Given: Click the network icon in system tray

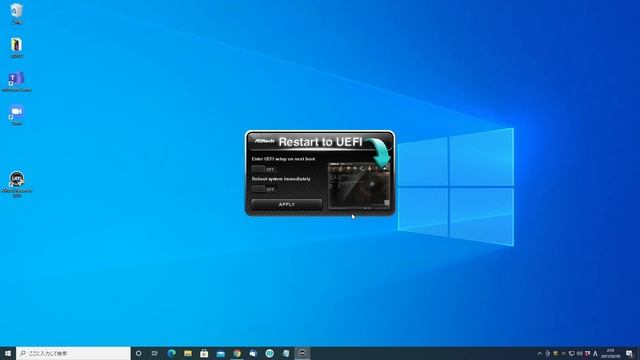Looking at the screenshot, I should (571, 353).
